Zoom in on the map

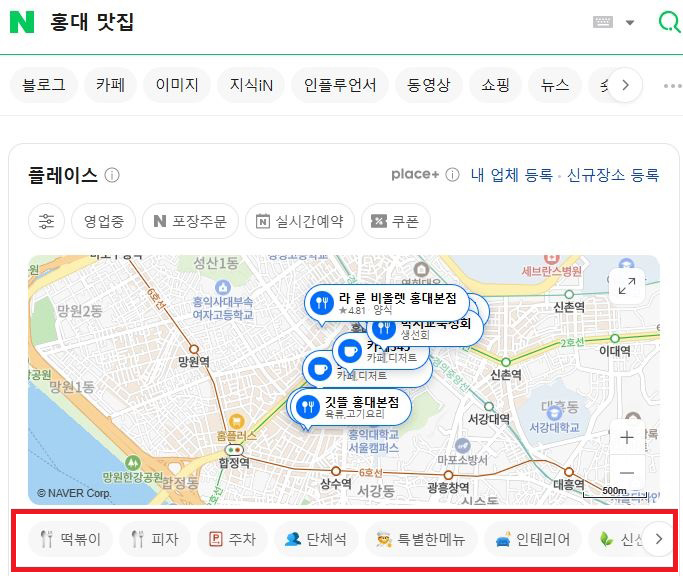tap(627, 437)
